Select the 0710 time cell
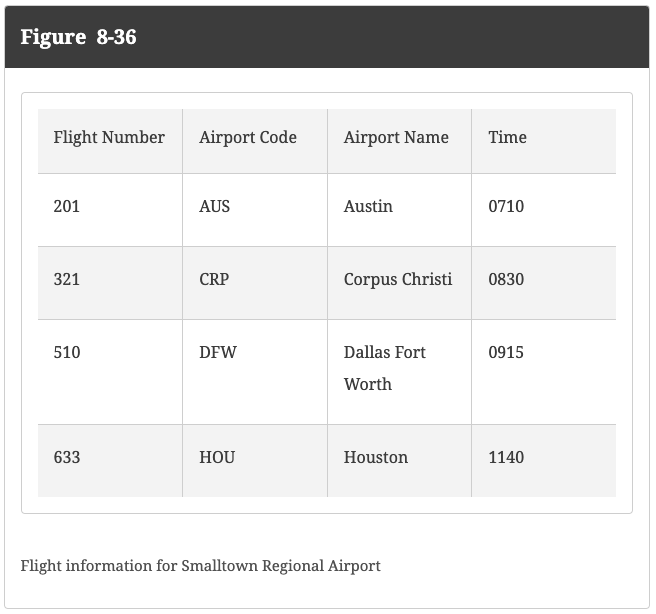 (506, 207)
